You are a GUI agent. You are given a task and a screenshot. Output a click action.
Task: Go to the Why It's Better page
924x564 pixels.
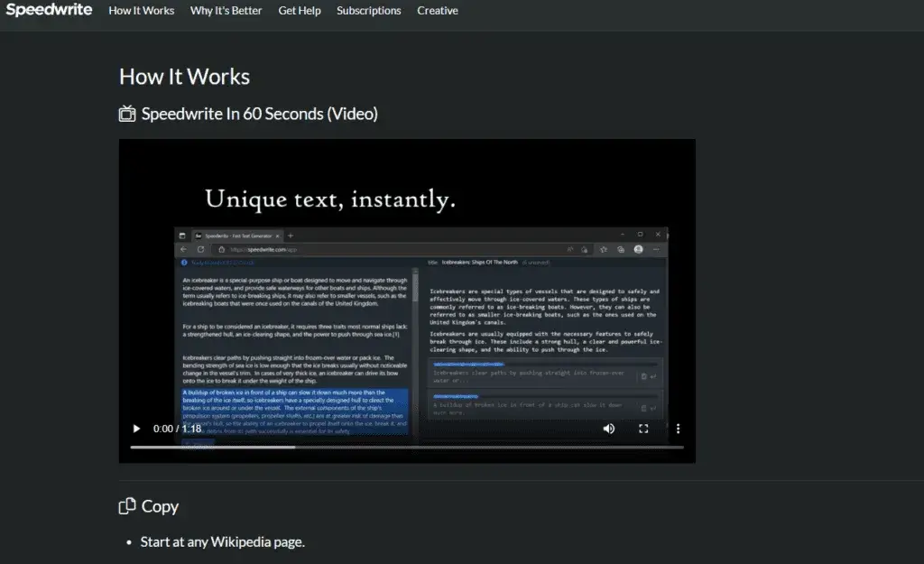(226, 11)
